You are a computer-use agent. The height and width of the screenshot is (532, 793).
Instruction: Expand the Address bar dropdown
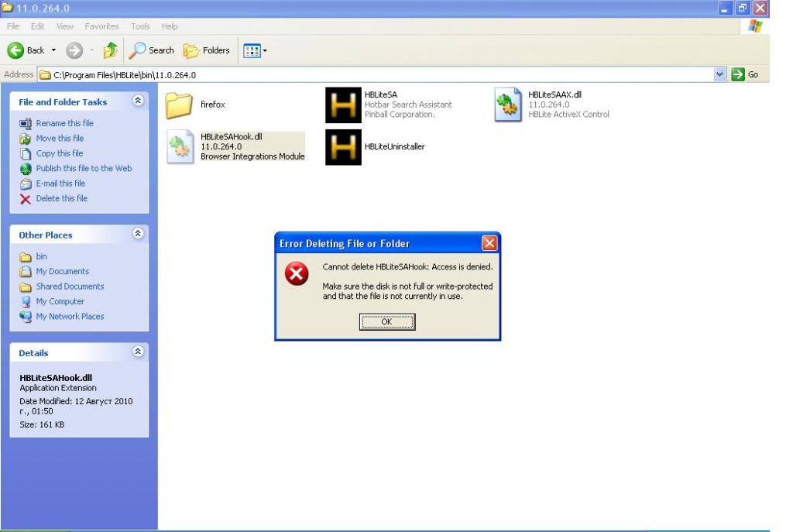(719, 74)
